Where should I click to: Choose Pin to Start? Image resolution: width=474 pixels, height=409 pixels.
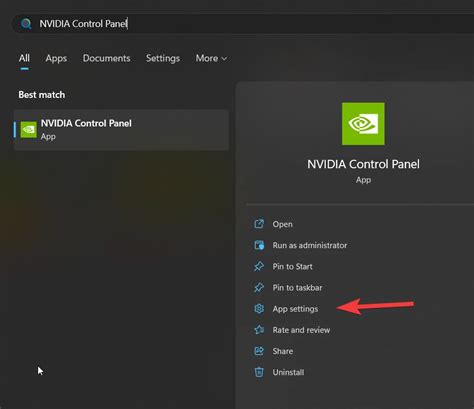point(292,266)
